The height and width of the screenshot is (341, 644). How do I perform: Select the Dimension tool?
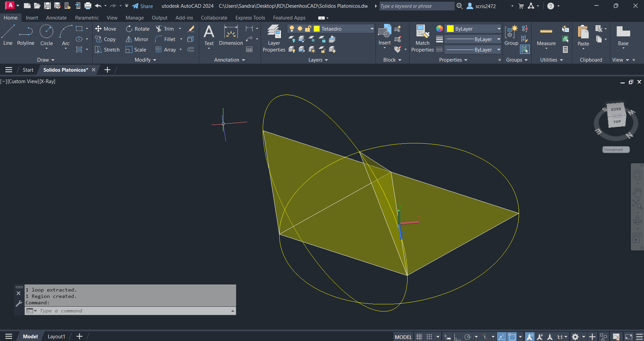coord(231,35)
